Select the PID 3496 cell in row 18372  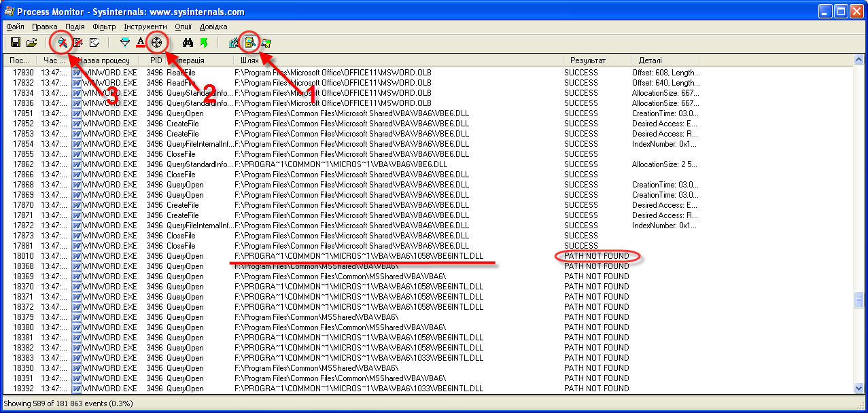[x=154, y=307]
